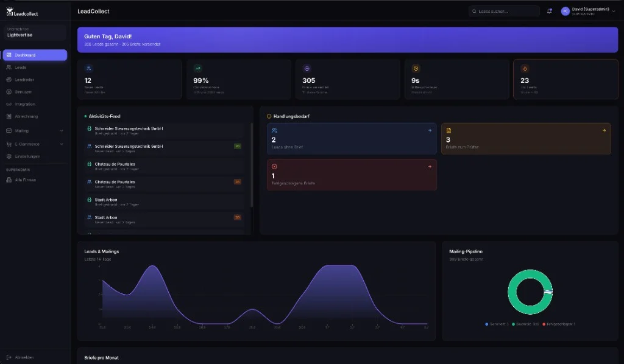
Task: Click the Aktivitäts-Feed heading
Action: pyautogui.click(x=104, y=116)
